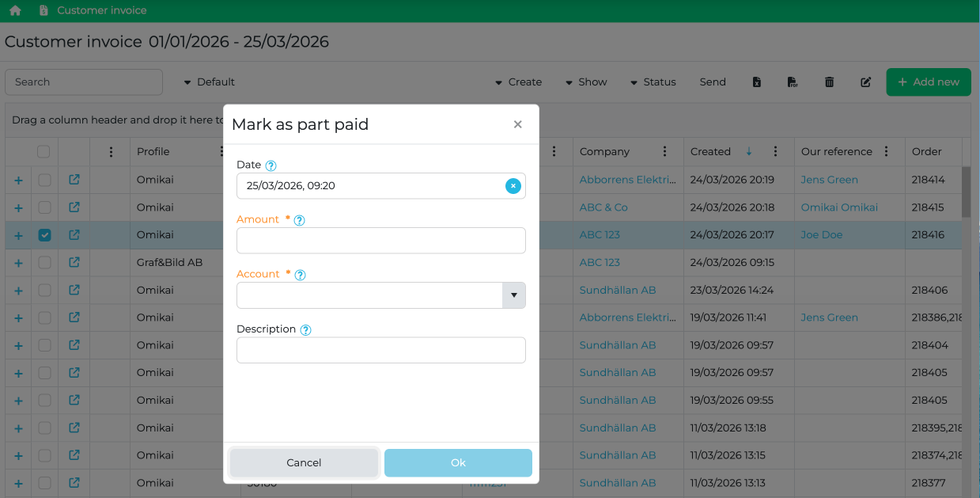980x498 pixels.
Task: Toggle the select-all checkbox in the table header
Action: (44, 152)
